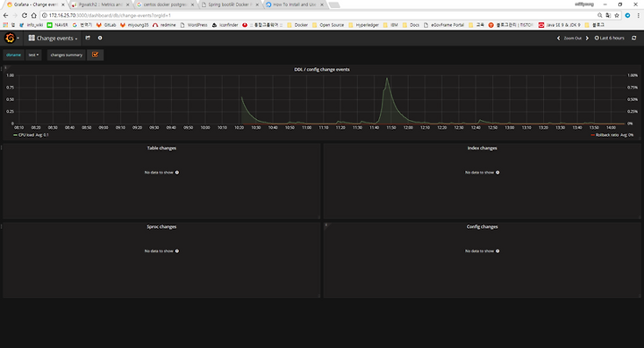The height and width of the screenshot is (348, 644).
Task: Click the info icon in Table changes
Action: (177, 173)
